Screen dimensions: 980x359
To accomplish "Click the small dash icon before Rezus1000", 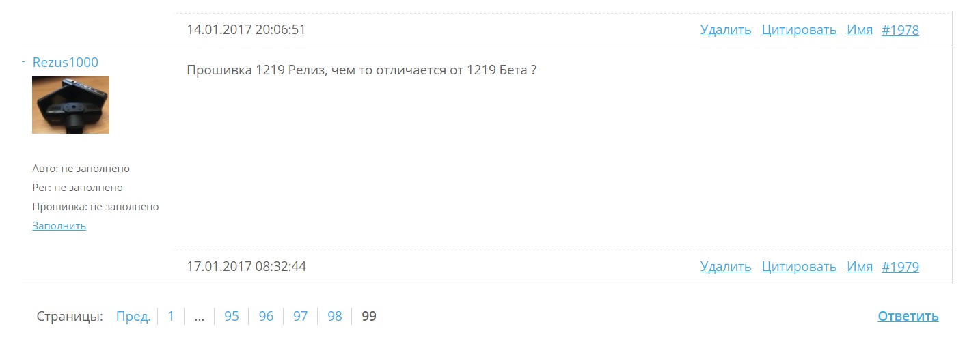I will [24, 62].
